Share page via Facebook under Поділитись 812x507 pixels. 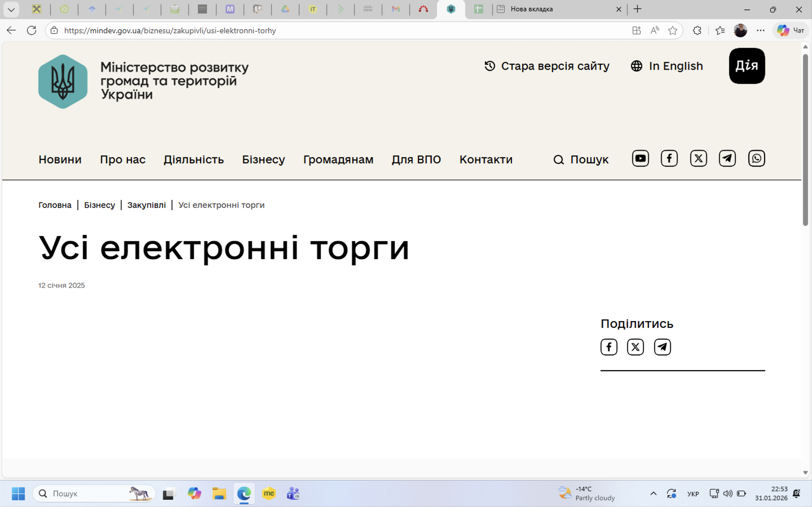(609, 347)
